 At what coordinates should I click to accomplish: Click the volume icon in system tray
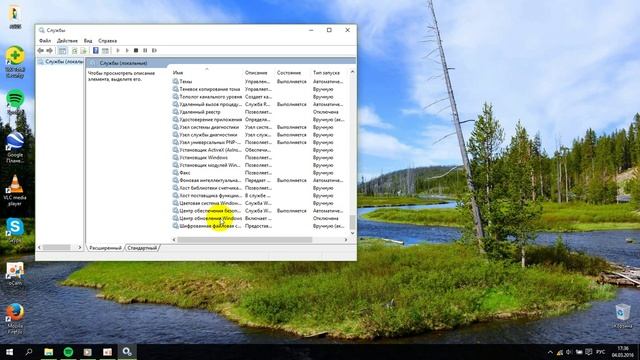(x=569, y=352)
